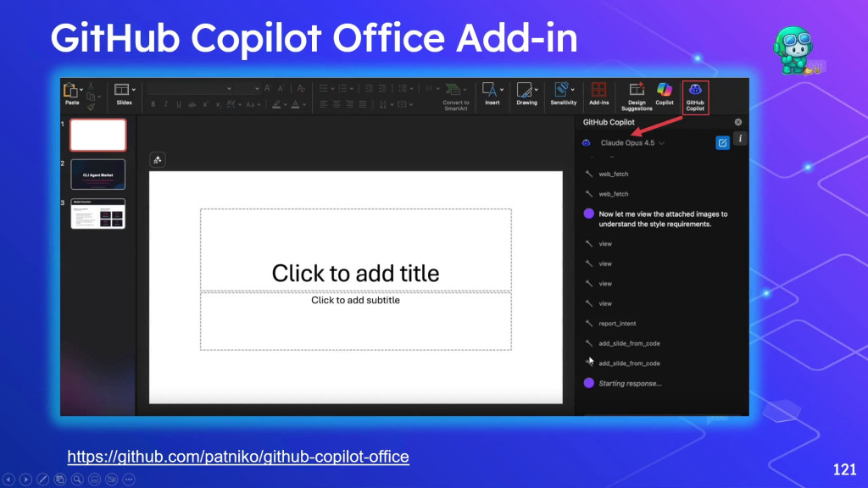Toggle Bold formatting in the ribbon
The width and height of the screenshot is (868, 488).
tap(153, 104)
